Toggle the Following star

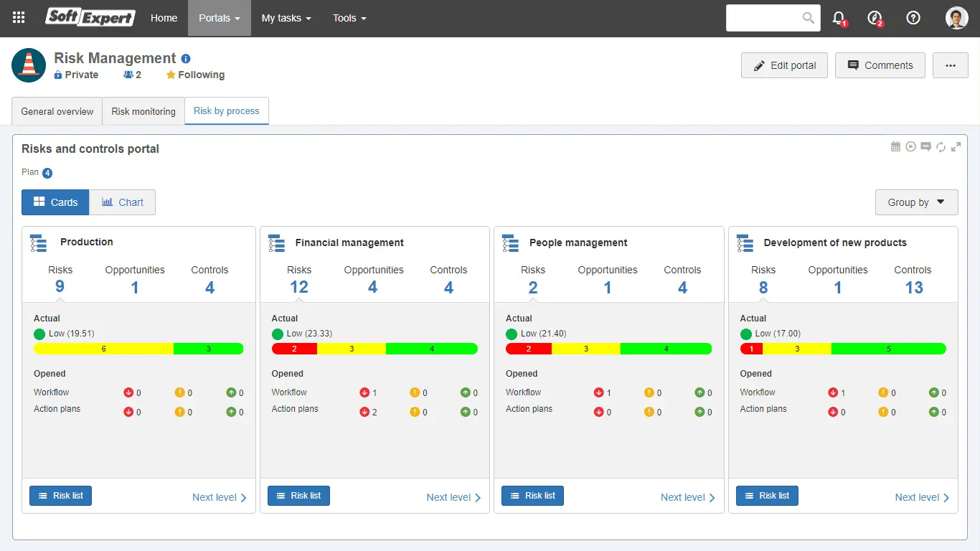coord(195,75)
